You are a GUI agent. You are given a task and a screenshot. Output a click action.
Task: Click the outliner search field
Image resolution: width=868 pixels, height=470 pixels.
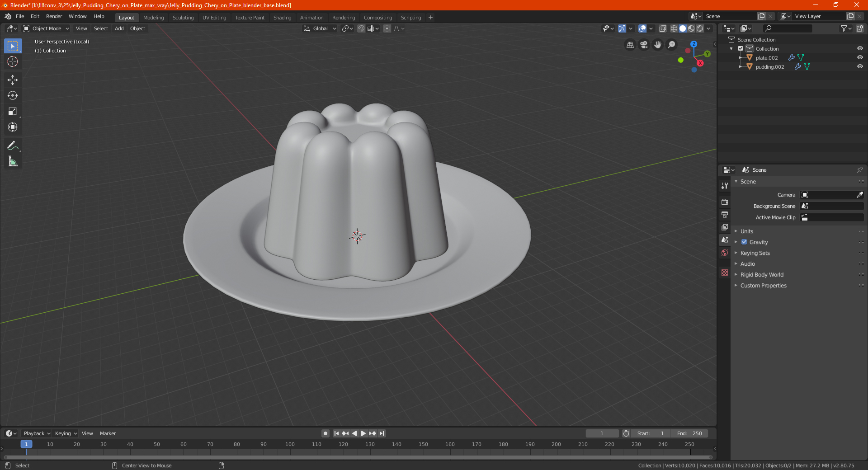click(787, 28)
